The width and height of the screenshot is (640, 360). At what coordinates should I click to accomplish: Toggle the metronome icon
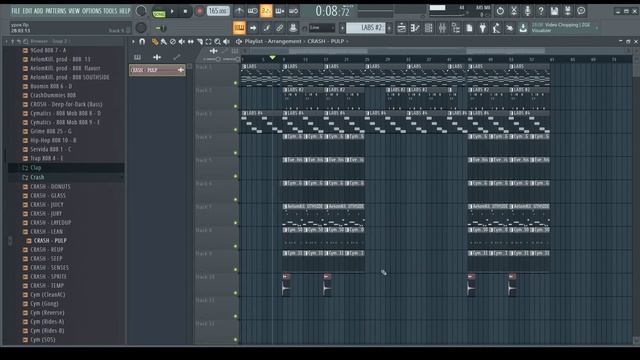(239, 11)
